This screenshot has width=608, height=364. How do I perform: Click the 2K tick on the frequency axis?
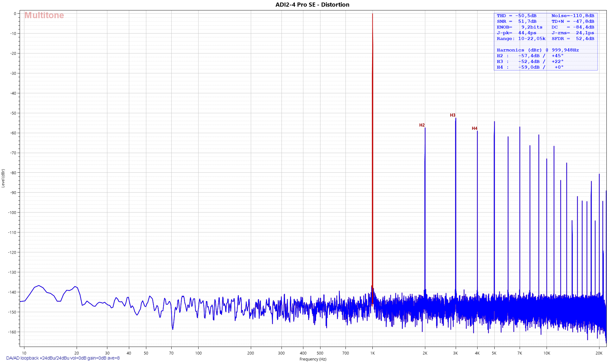(425, 353)
